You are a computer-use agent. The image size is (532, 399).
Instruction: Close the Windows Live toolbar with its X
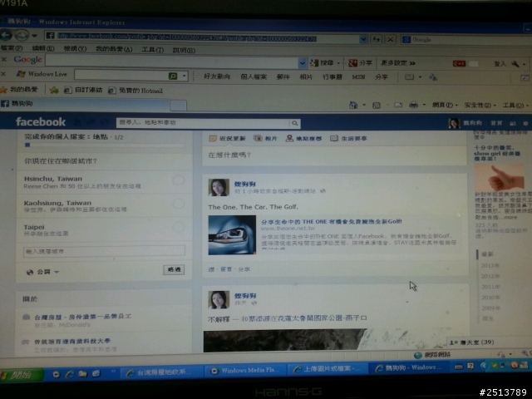(x=3, y=74)
